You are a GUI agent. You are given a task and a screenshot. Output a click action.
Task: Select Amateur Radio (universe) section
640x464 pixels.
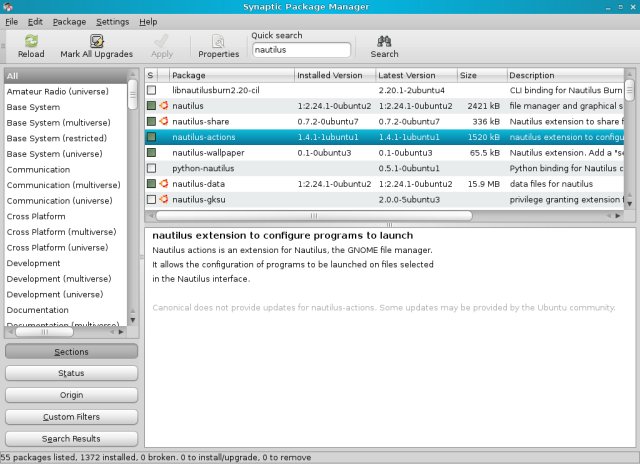click(66, 91)
